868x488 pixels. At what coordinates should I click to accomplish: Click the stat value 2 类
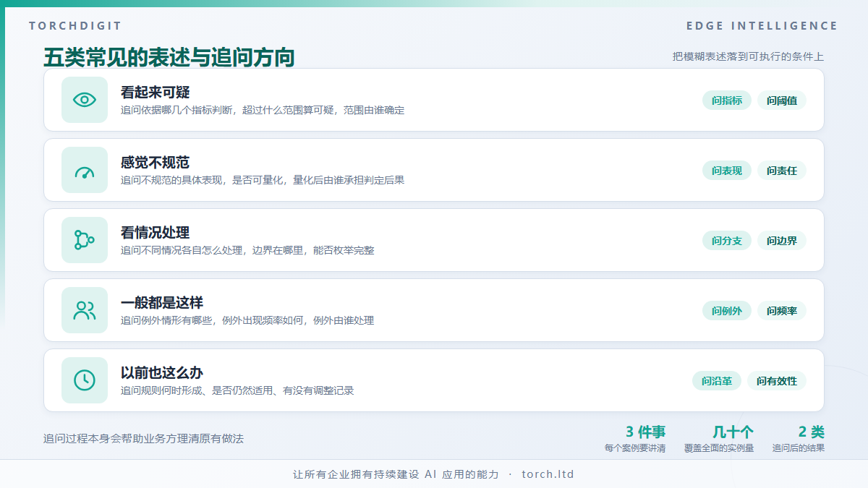click(x=812, y=432)
